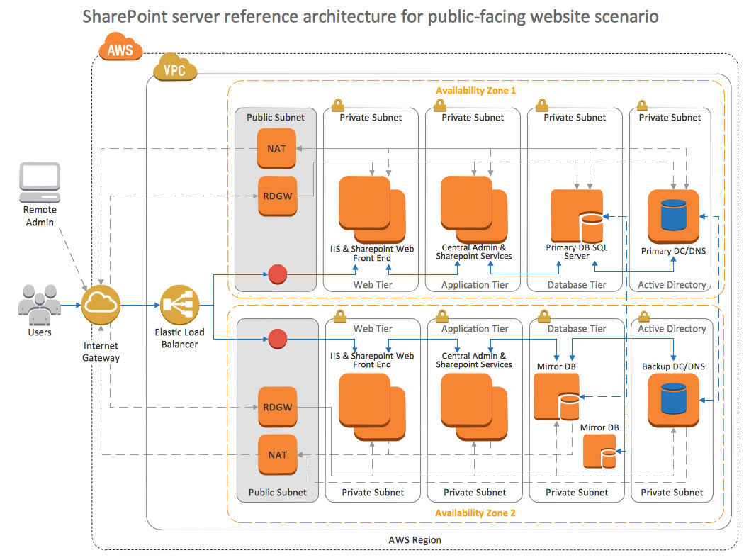Viewport: 744px width, 560px height.
Task: Click the 'Backup DC/DNS' caption
Action: point(673,366)
